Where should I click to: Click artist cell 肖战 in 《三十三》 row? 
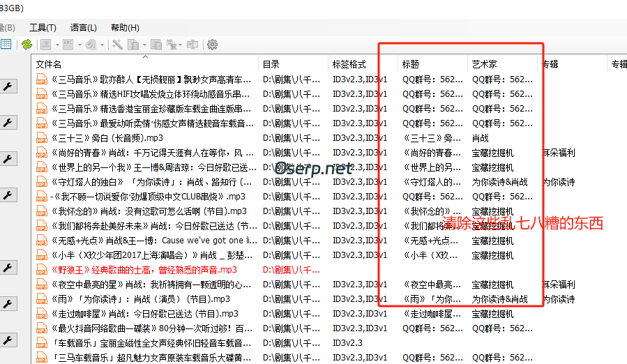point(481,138)
